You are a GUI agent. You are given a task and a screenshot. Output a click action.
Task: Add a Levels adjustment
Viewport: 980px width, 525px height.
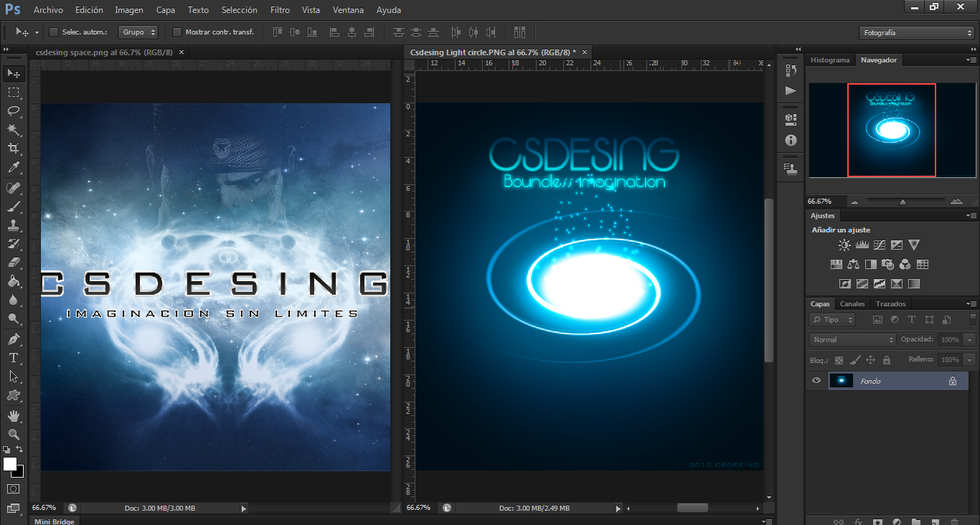tap(862, 245)
